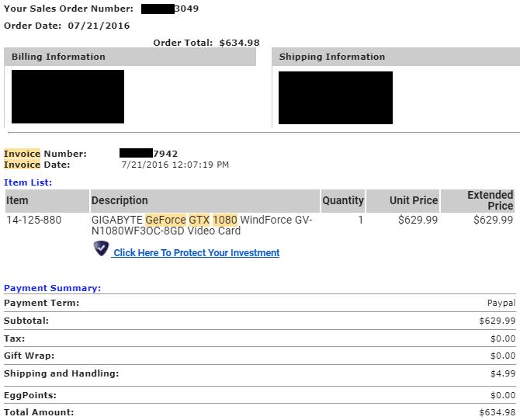Click the order date 07/21/2016

coord(98,26)
